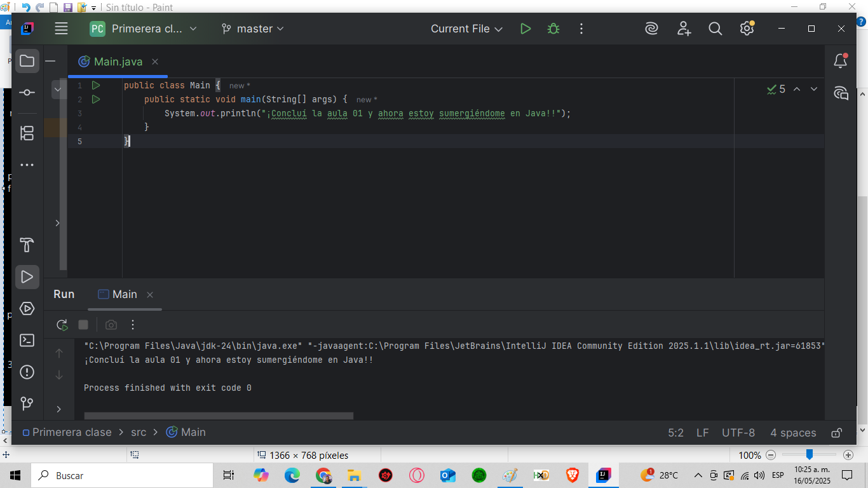
Task: Click the Buscar search box on taskbar
Action: click(121, 475)
